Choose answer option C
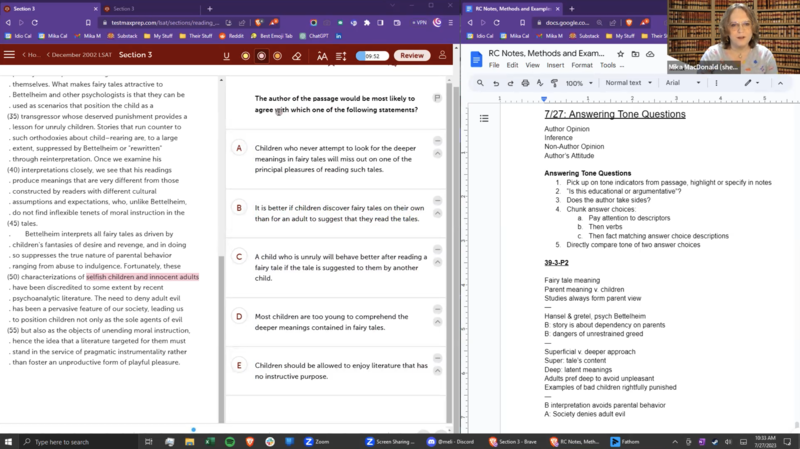This screenshot has width=800, height=449. click(239, 256)
